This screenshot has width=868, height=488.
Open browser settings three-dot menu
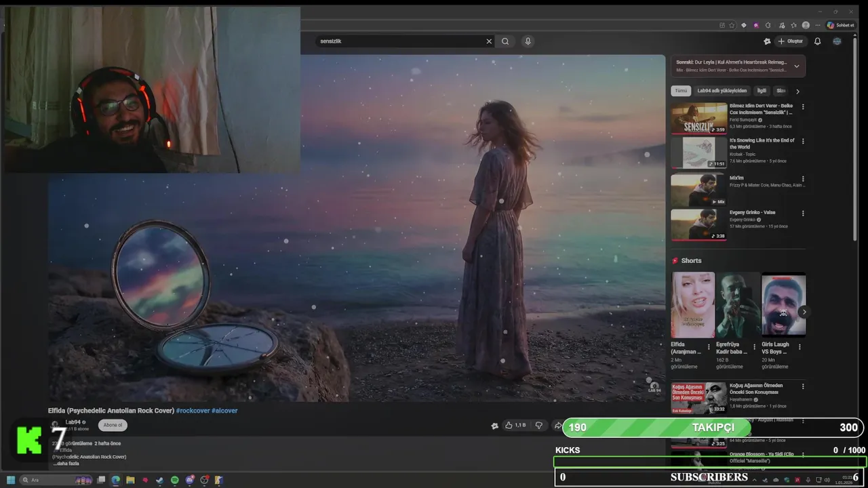pyautogui.click(x=818, y=25)
